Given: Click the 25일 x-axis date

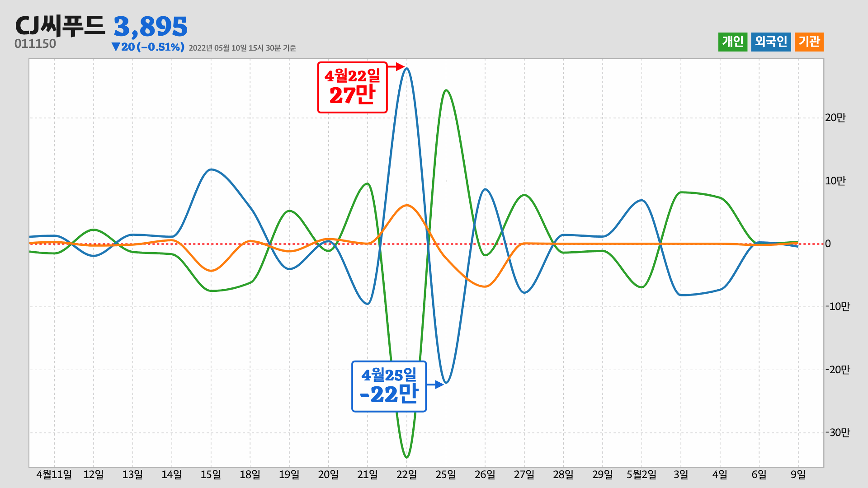Looking at the screenshot, I should 446,475.
